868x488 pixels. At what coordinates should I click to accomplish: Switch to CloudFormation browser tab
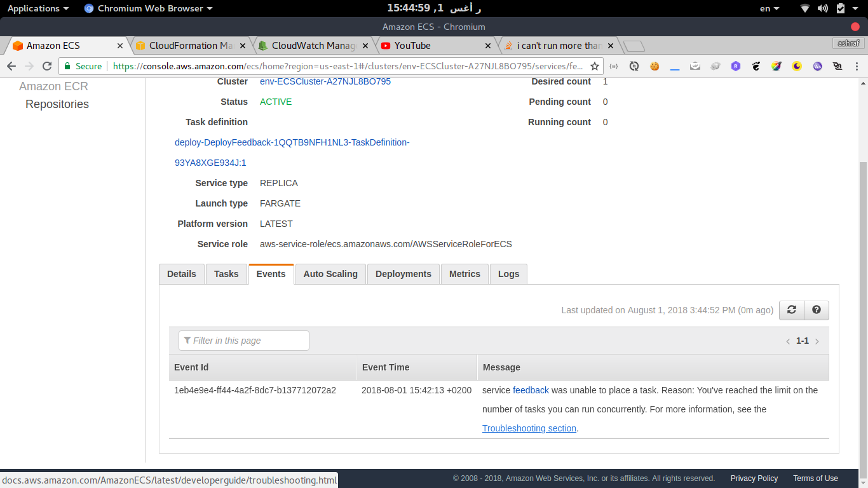pos(191,46)
